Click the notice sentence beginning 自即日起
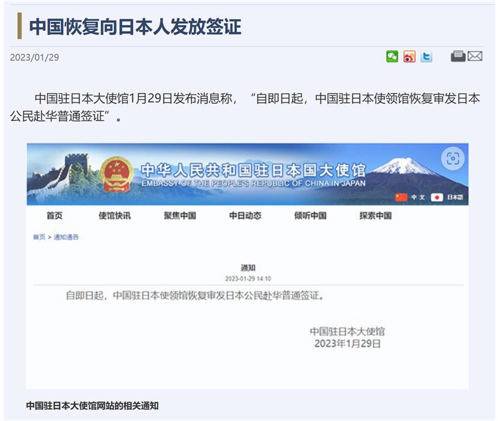Viewport: 504px width, 421px height. (x=195, y=295)
